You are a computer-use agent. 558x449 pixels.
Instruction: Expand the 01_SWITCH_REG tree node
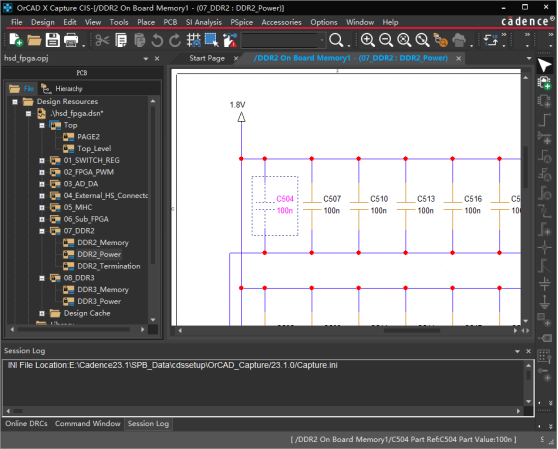pyautogui.click(x=42, y=160)
